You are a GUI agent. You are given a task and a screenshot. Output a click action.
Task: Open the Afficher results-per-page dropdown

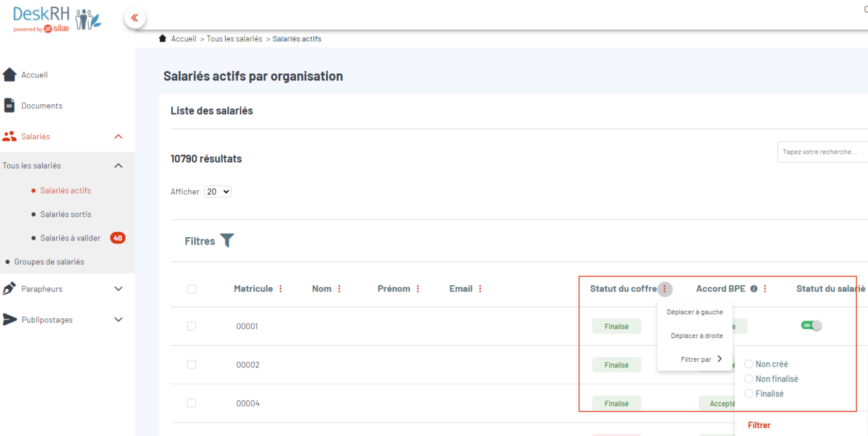[218, 192]
